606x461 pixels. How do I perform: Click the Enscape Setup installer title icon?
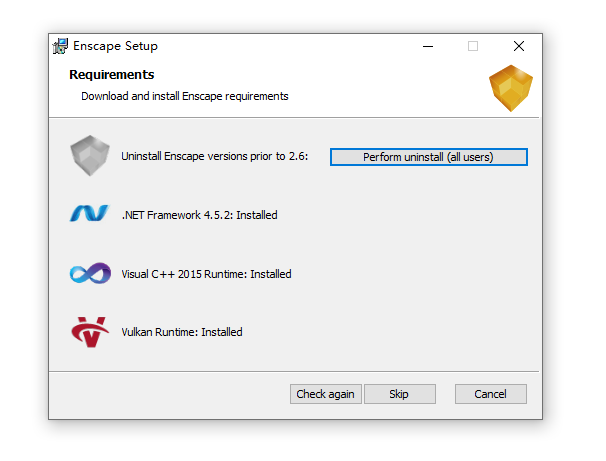coord(60,46)
